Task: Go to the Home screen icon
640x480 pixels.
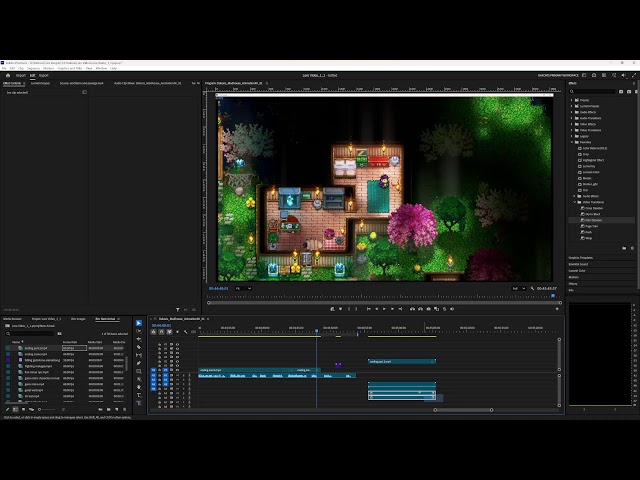Action: pos(8,76)
